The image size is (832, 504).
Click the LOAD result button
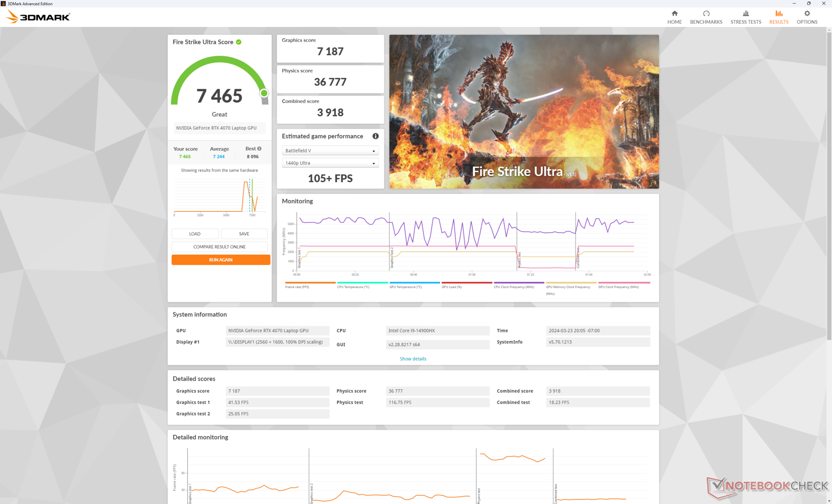pyautogui.click(x=195, y=234)
